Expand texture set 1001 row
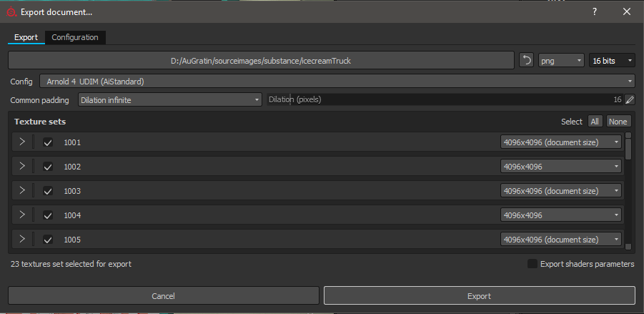 pyautogui.click(x=22, y=142)
